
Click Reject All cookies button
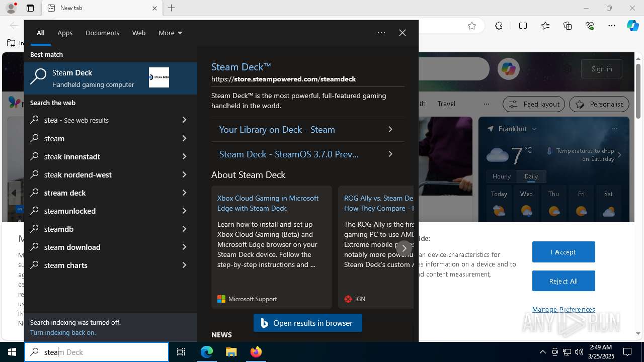click(x=563, y=281)
